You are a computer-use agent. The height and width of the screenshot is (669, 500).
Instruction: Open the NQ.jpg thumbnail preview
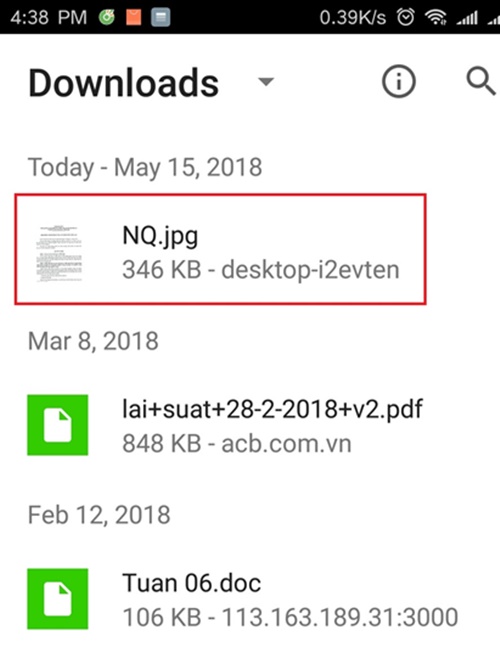[59, 253]
